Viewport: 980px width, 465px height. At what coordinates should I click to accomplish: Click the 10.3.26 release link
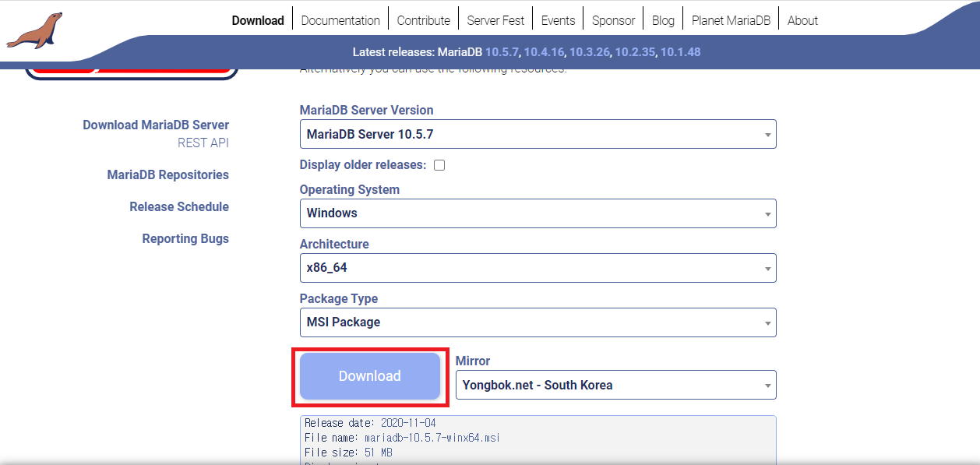point(589,52)
